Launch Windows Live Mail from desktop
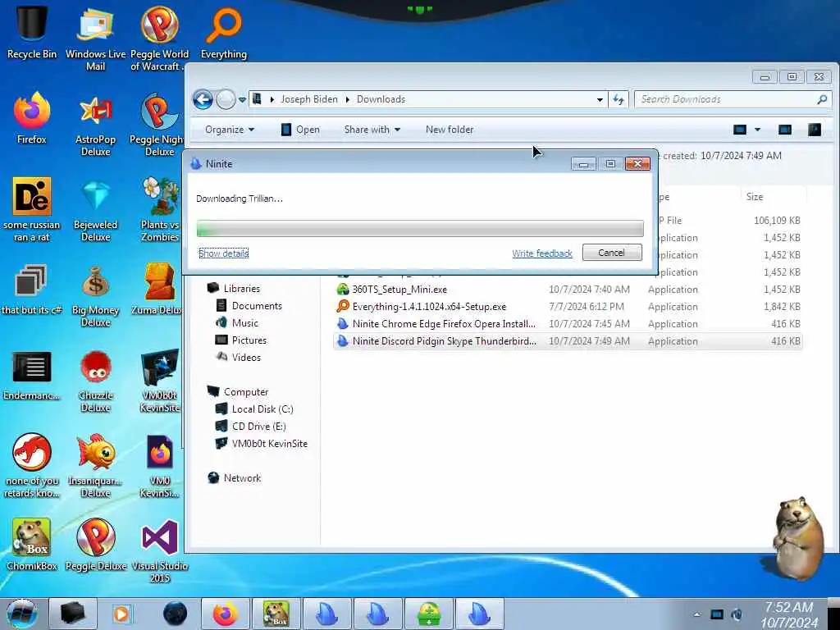840x630 pixels. pos(95,38)
